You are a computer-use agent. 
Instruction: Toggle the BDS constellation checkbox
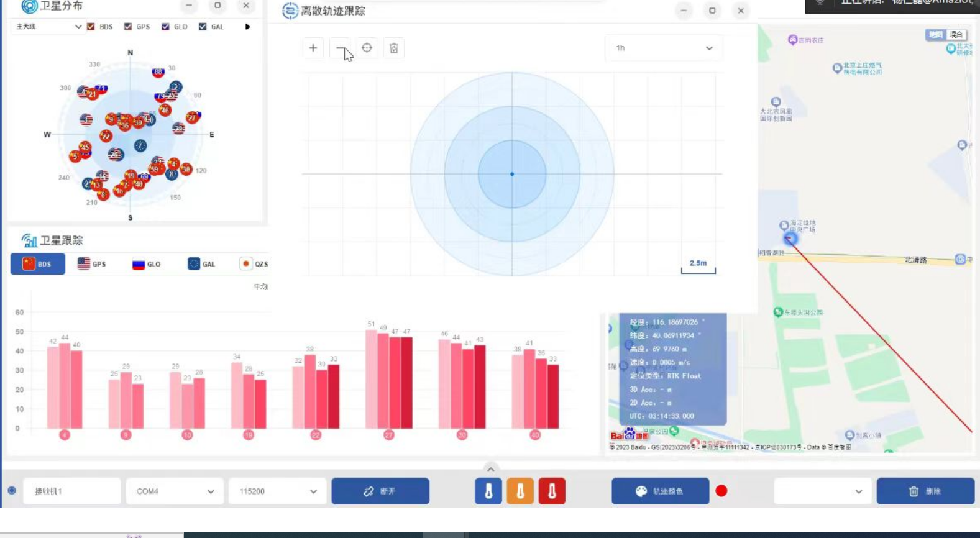pyautogui.click(x=91, y=27)
